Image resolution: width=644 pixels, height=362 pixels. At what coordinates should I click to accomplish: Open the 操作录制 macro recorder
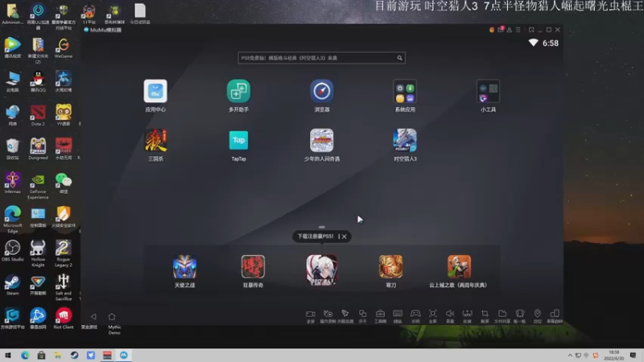[x=328, y=315]
